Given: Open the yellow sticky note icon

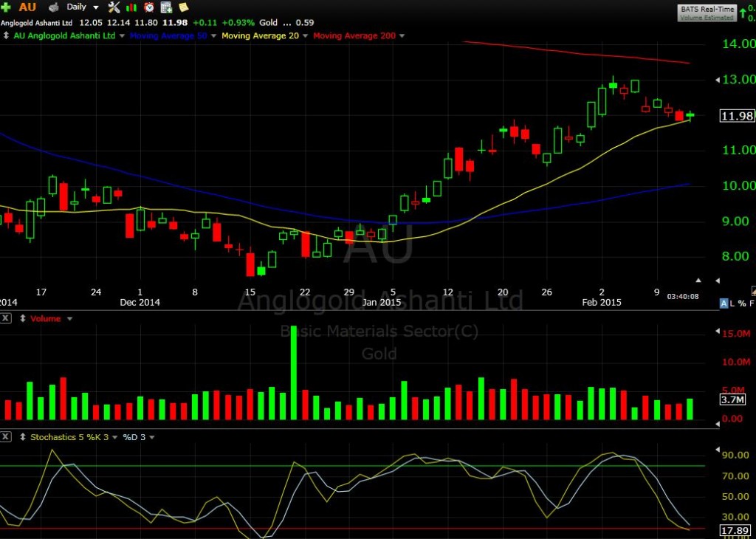Looking at the screenshot, I should click(x=184, y=7).
